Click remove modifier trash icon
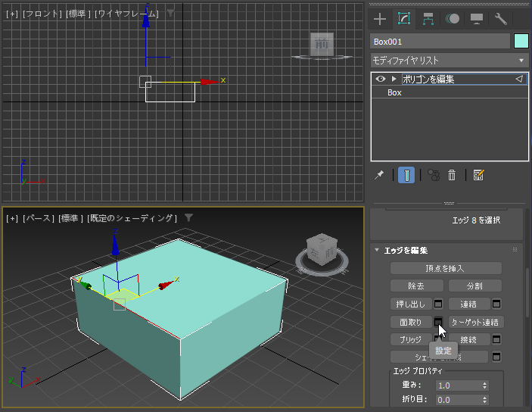The height and width of the screenshot is (412, 532). click(452, 175)
